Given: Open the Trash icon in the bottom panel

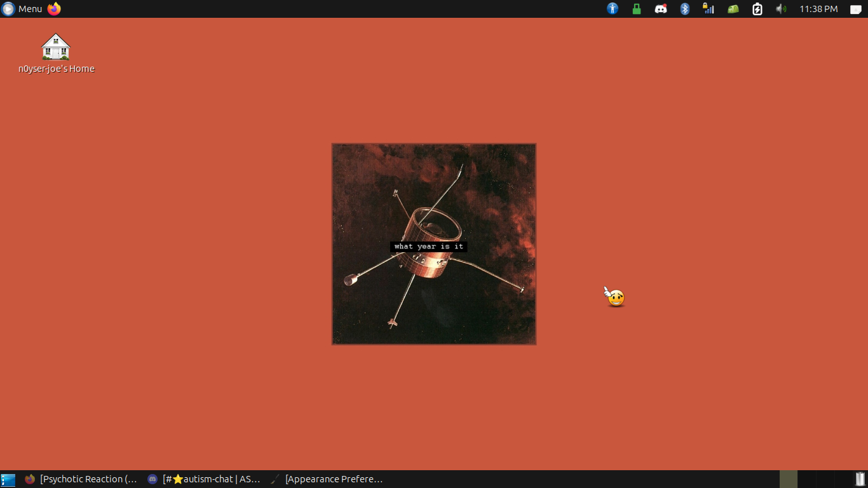Looking at the screenshot, I should coord(860,479).
